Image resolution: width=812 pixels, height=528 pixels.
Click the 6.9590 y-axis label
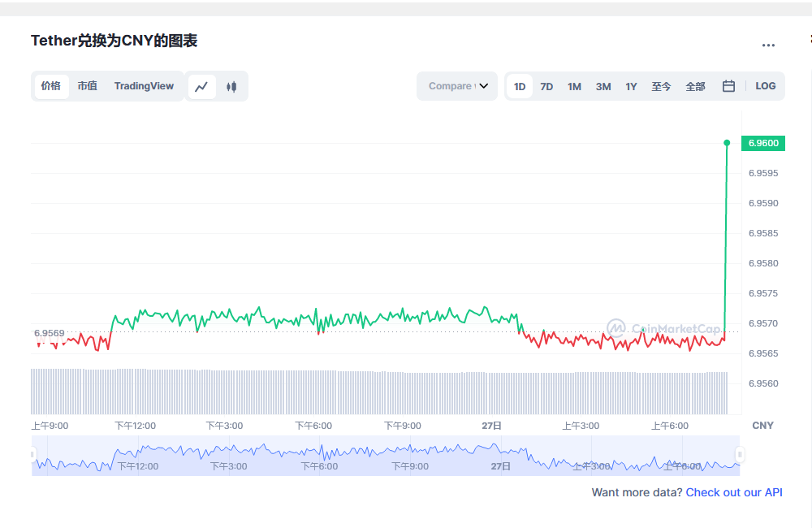[763, 203]
